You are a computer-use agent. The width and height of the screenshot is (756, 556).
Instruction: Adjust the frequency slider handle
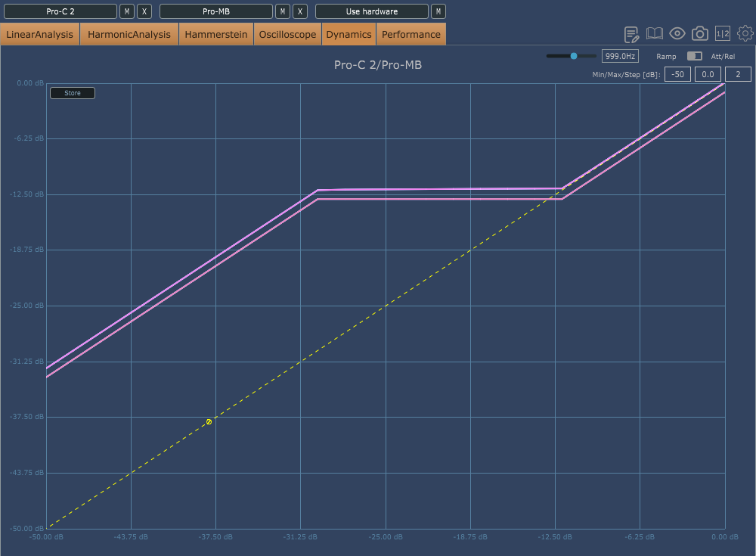[574, 56]
